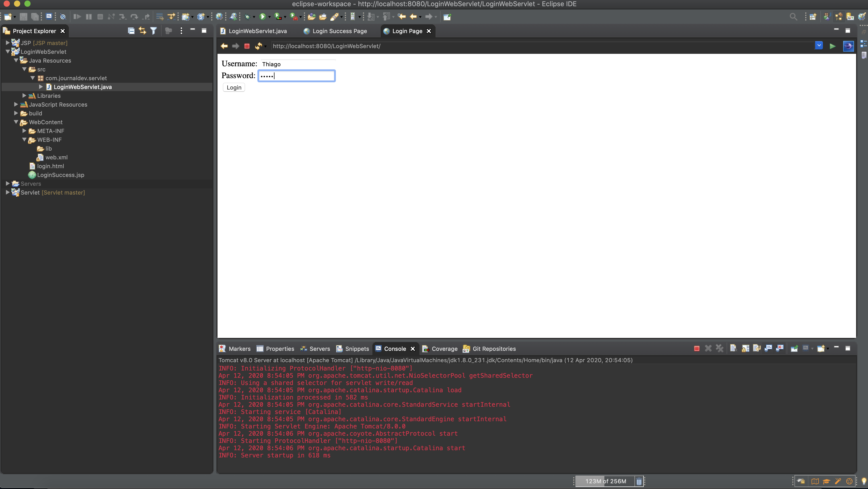The height and width of the screenshot is (489, 868).
Task: Expand the Servers tree item
Action: click(8, 183)
